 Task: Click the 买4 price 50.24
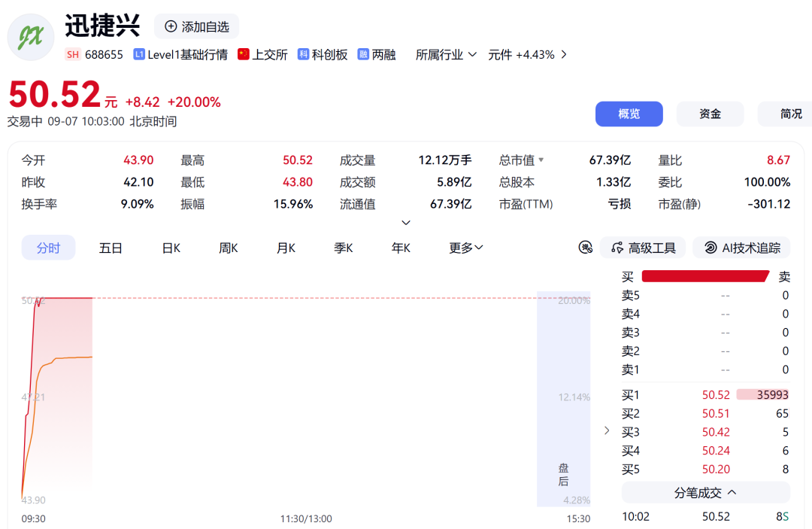point(716,451)
